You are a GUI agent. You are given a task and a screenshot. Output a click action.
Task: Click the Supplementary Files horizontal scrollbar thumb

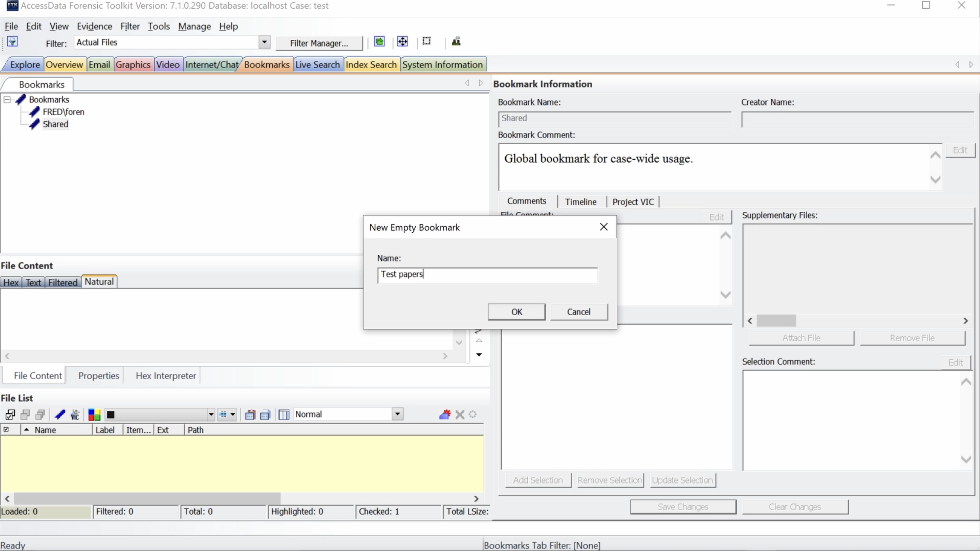pos(776,321)
